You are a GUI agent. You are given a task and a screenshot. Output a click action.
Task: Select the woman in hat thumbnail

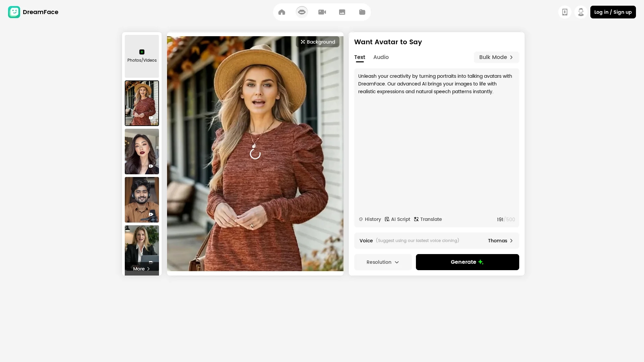(142, 103)
